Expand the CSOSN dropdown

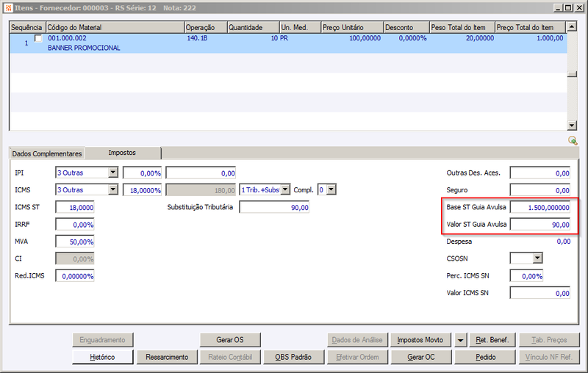pos(538,258)
